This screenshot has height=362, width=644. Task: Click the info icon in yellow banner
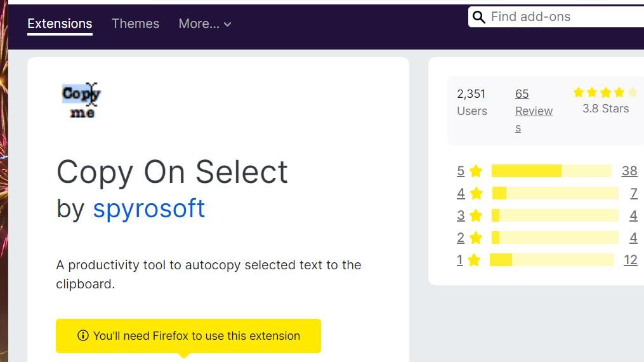(82, 335)
